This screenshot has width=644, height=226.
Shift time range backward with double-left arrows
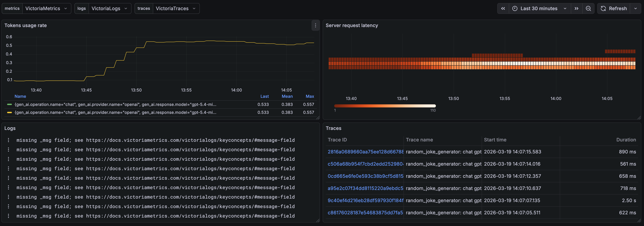(x=503, y=8)
